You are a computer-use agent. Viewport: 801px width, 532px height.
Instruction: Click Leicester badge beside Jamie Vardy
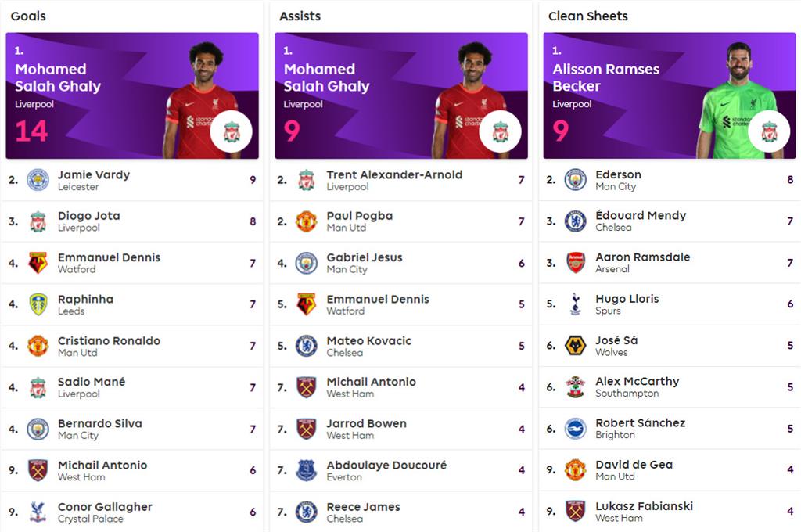38,180
